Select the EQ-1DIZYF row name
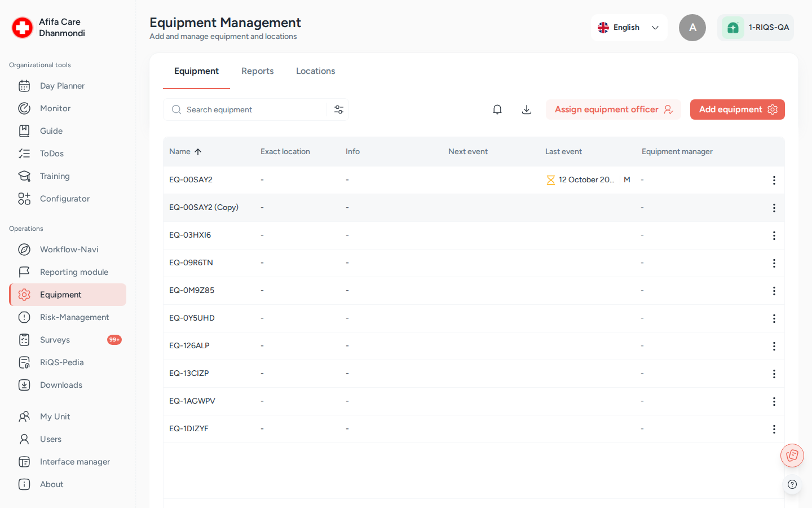This screenshot has height=508, width=812. pos(189,428)
